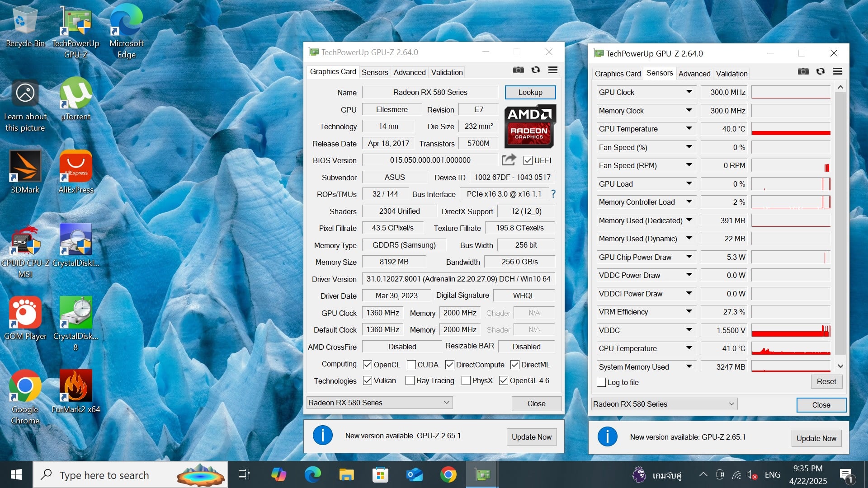
Task: Click the refresh icon in left GPU-Z window
Action: [536, 70]
